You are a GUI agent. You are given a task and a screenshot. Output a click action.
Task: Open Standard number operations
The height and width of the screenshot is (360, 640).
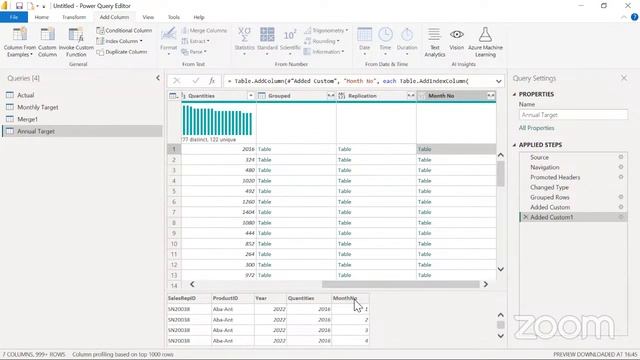click(x=267, y=42)
